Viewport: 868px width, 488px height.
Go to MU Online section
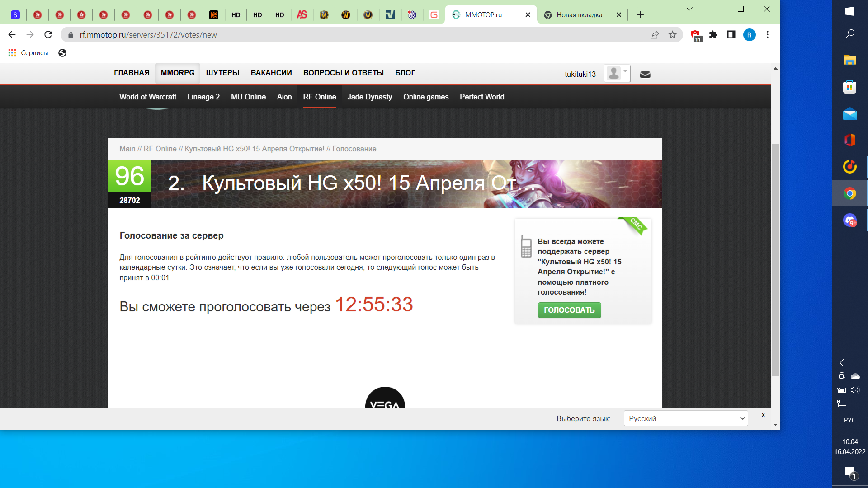point(248,97)
